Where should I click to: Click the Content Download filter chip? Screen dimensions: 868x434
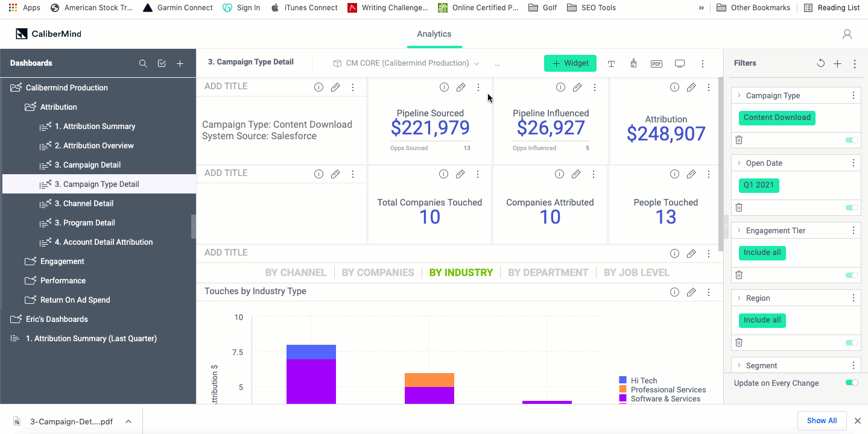click(777, 118)
